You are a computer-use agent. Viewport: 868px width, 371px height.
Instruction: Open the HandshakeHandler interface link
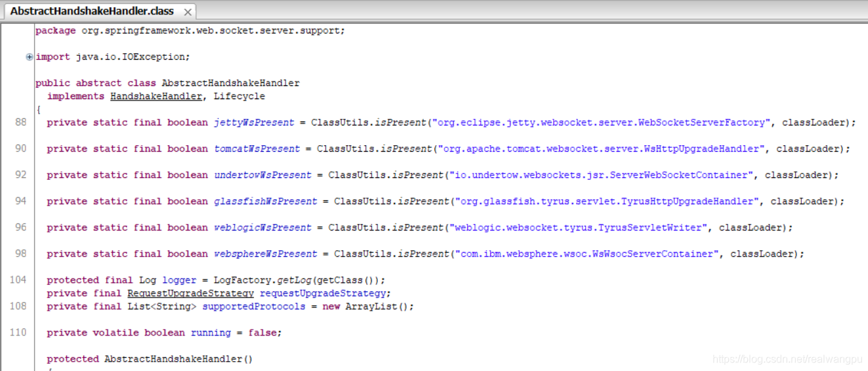[x=156, y=97]
